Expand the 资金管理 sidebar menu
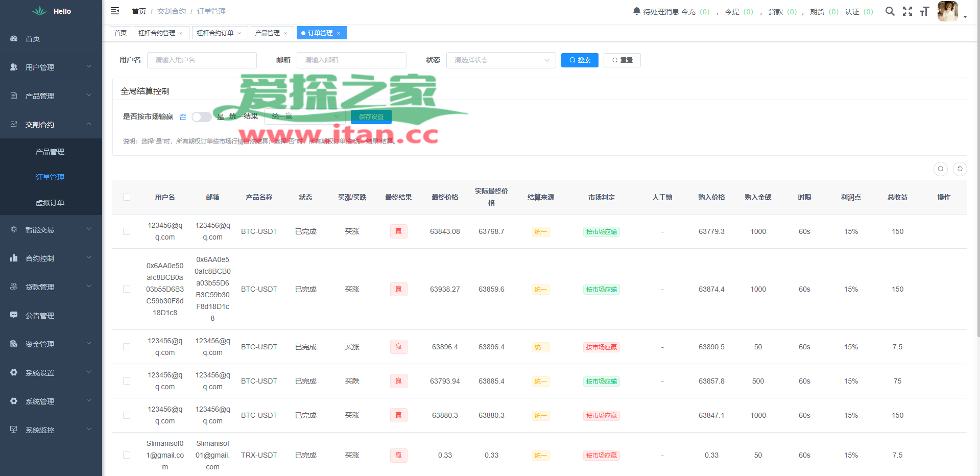 pos(51,344)
